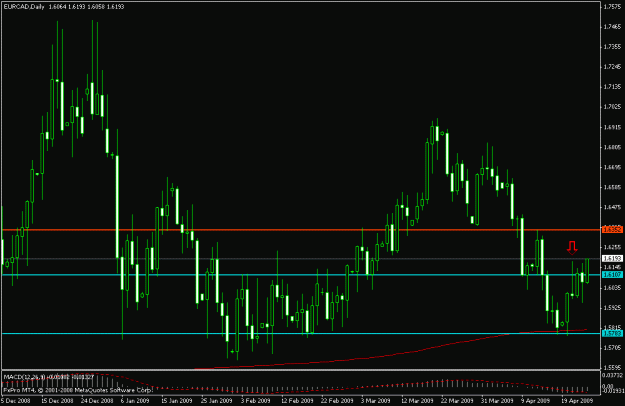The height and width of the screenshot is (406, 625).
Task: Click the 22 Feb 2009 date label
Action: [337, 400]
